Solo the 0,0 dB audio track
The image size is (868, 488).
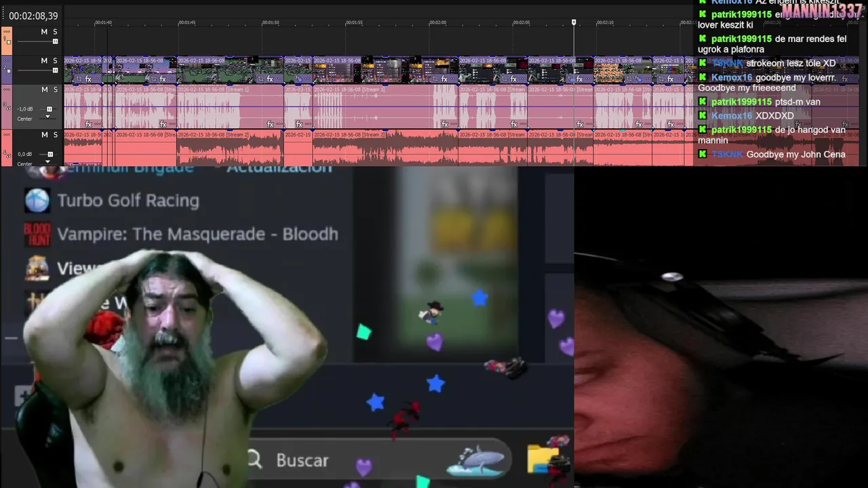coord(55,135)
